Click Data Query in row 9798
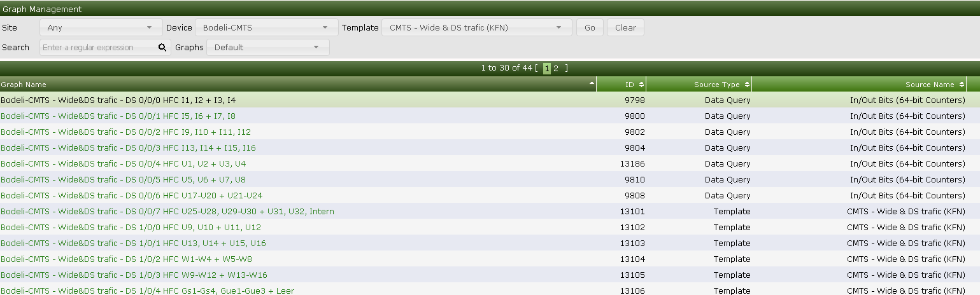Image resolution: width=980 pixels, height=295 pixels. click(x=727, y=100)
